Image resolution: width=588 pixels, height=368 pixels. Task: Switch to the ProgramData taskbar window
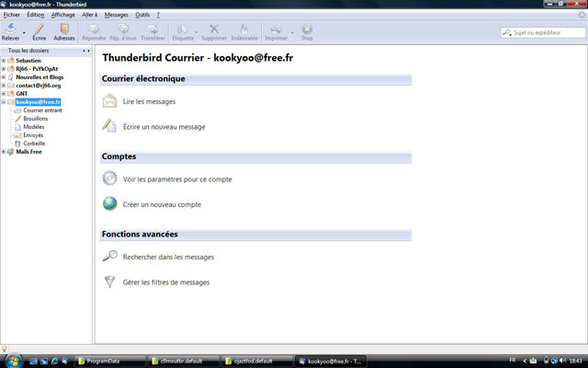[110, 362]
